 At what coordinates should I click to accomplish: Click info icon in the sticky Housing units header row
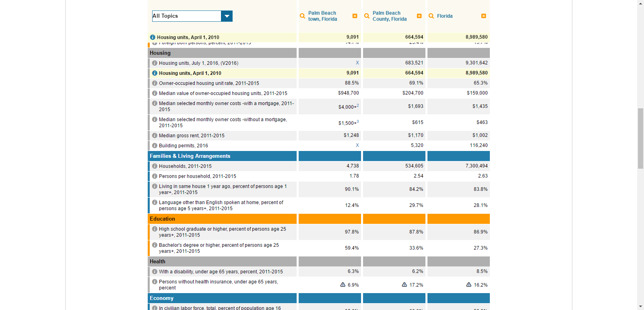[153, 37]
